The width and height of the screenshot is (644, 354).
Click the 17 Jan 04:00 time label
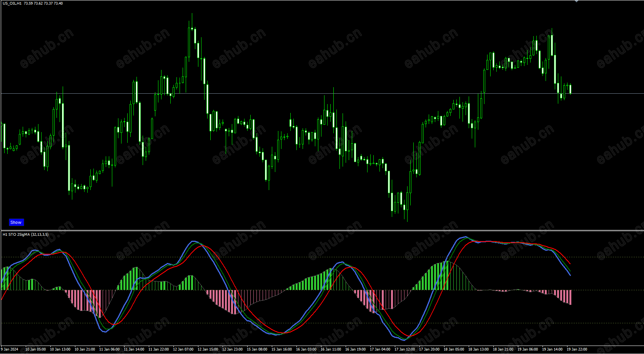click(x=380, y=349)
